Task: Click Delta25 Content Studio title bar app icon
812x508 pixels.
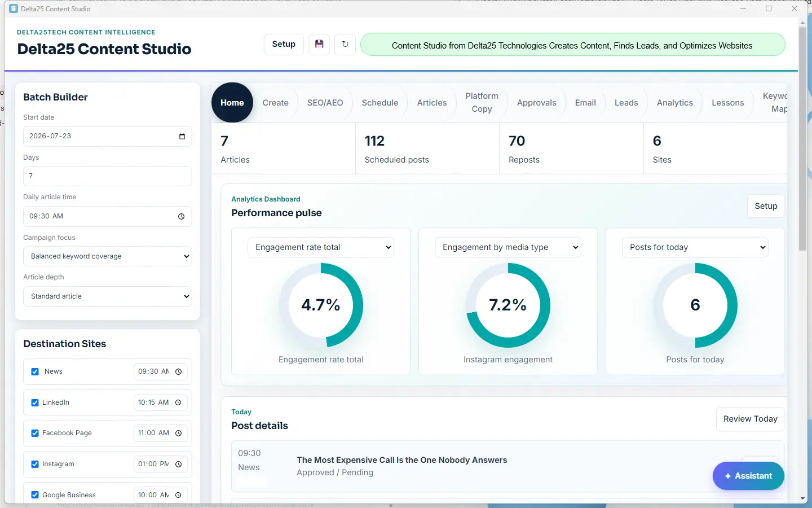Action: point(14,8)
